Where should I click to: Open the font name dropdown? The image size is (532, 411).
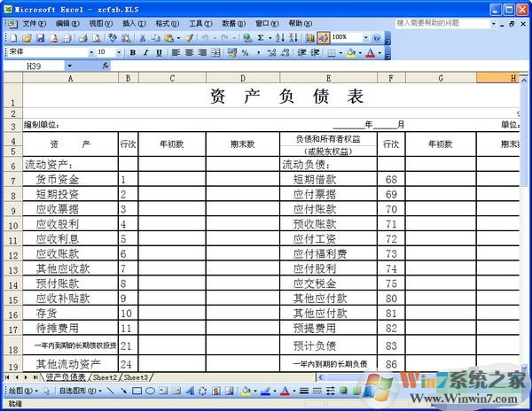tap(91, 52)
